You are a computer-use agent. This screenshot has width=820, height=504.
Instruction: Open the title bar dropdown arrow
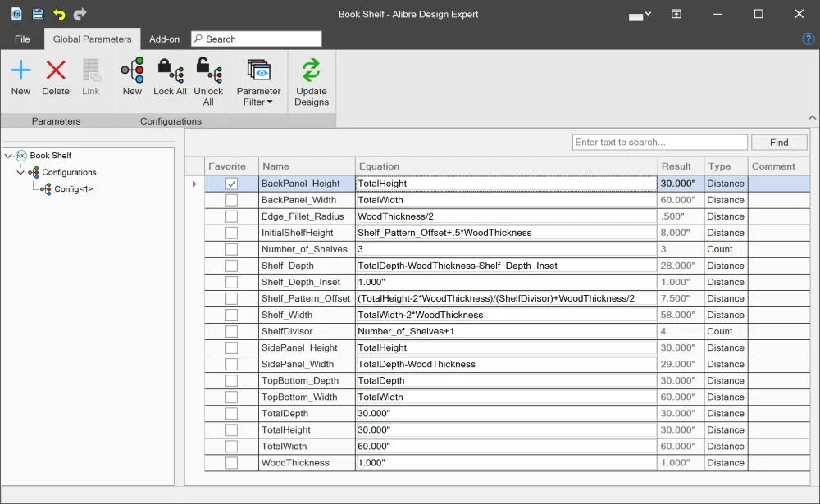tap(648, 14)
